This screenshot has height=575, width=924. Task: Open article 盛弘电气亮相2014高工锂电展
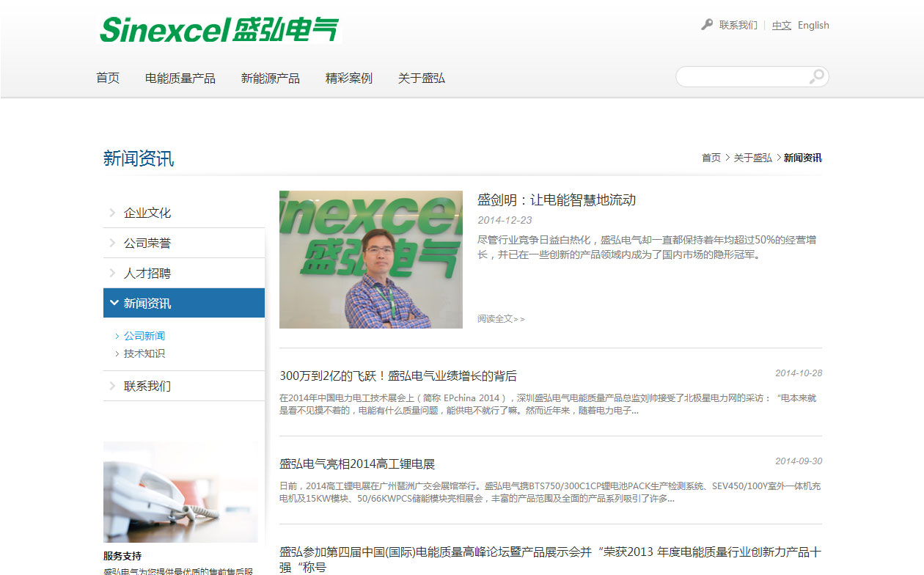tap(357, 464)
